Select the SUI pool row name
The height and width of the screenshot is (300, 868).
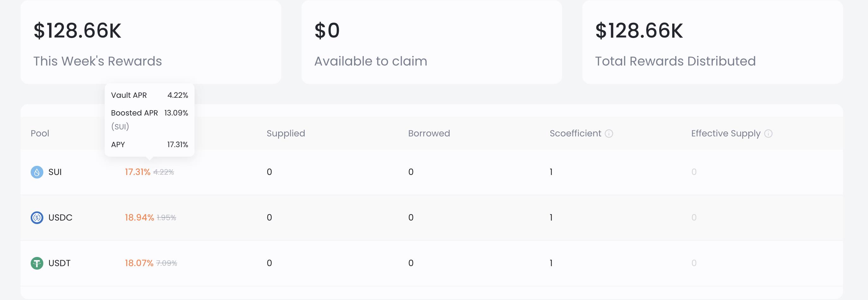(55, 172)
